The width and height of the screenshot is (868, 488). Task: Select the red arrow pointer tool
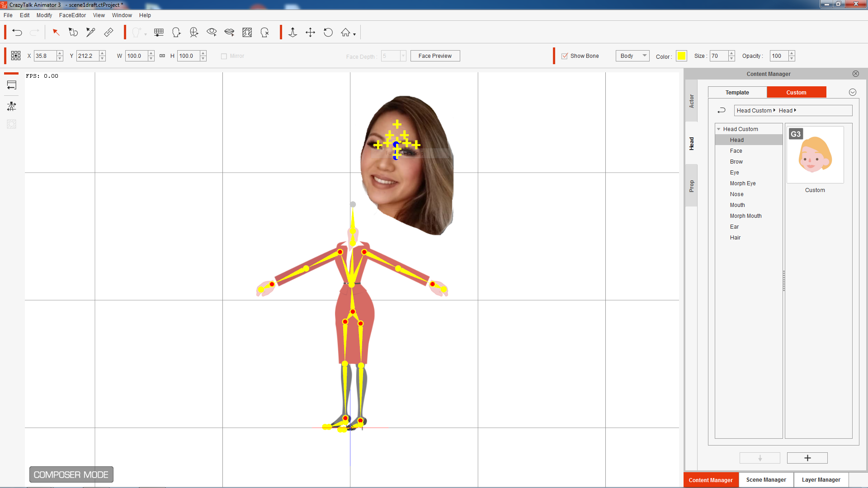pos(56,32)
